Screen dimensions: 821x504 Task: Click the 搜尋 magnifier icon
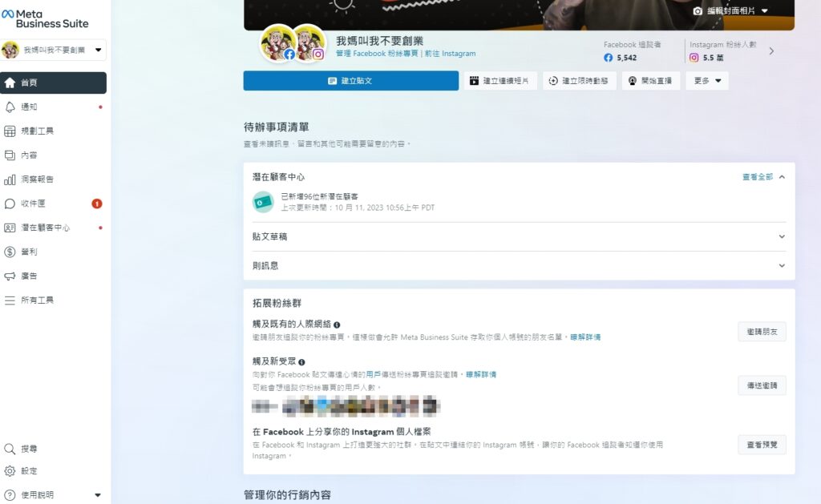[10, 449]
